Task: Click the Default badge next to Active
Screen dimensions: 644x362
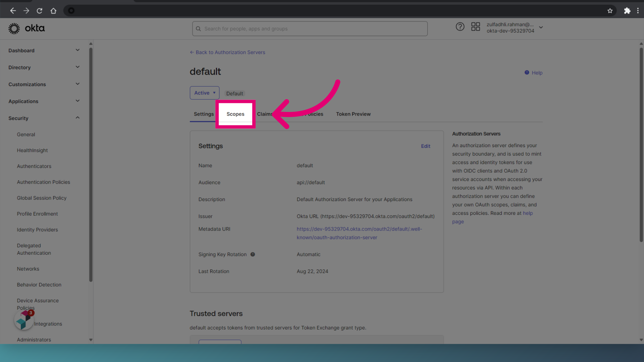Action: (x=234, y=94)
